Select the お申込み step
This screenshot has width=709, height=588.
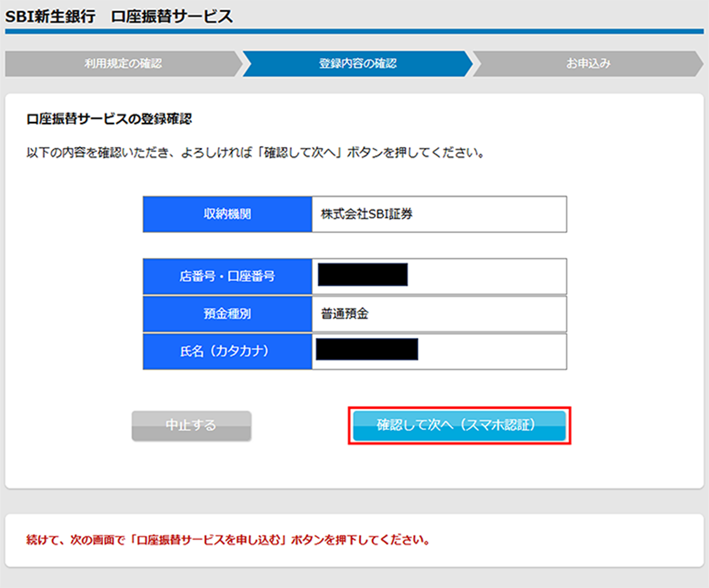[588, 64]
